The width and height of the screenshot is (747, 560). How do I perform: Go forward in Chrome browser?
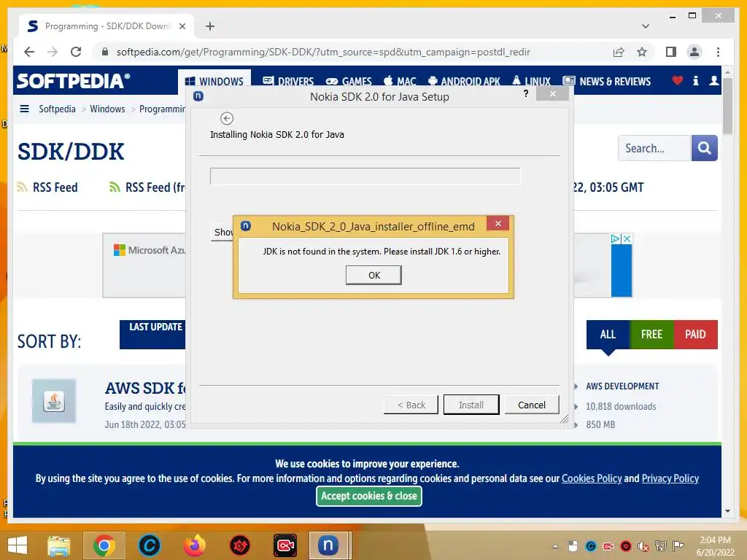coord(53,52)
